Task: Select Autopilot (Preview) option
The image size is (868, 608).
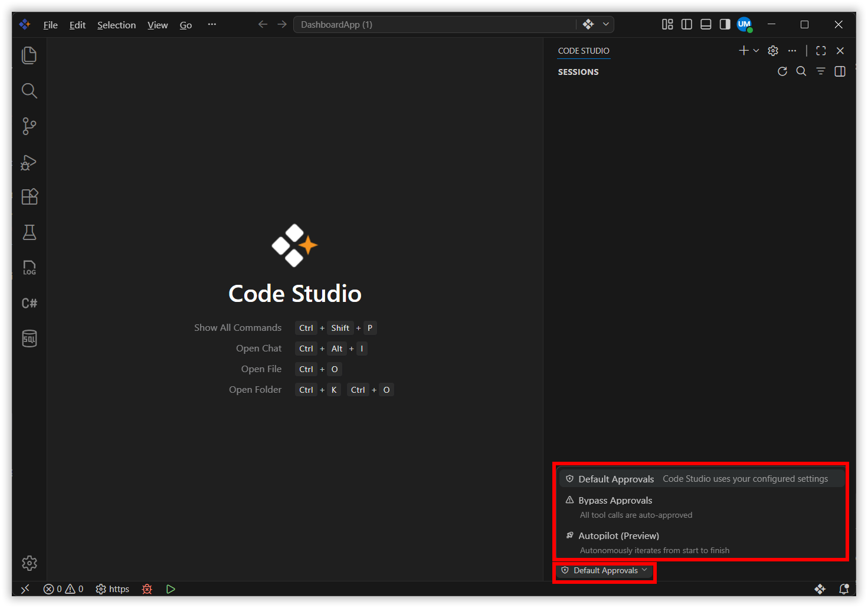Action: click(701, 543)
